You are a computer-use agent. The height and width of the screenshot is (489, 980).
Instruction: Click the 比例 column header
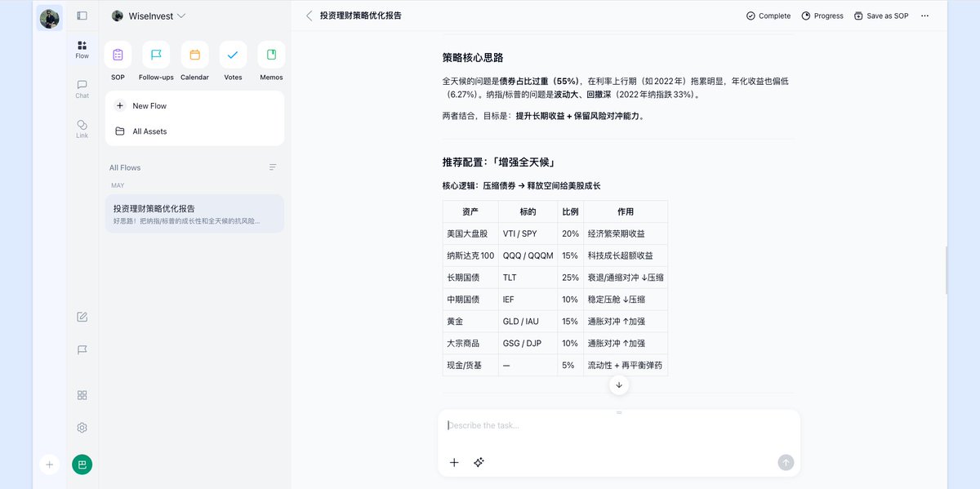(x=571, y=211)
